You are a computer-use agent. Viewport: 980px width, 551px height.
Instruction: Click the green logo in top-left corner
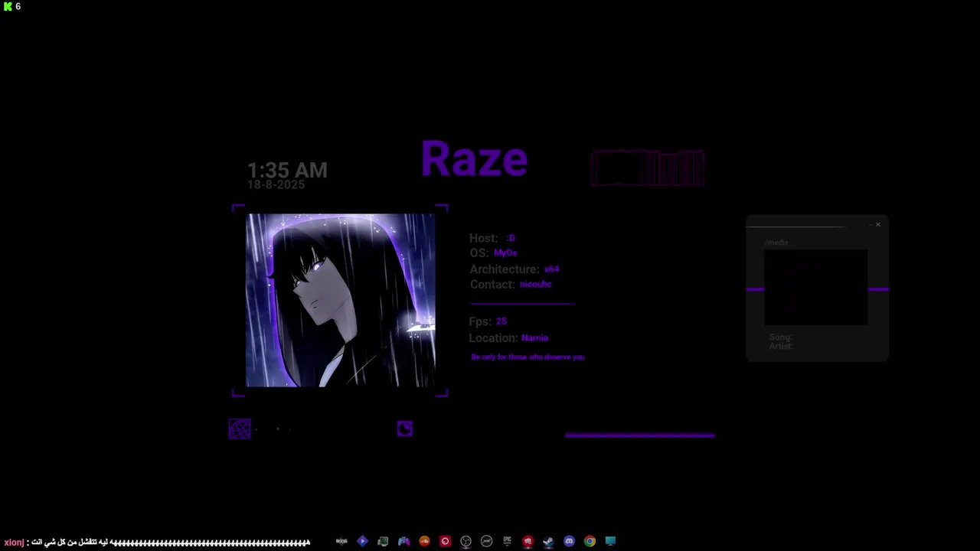pyautogui.click(x=8, y=6)
